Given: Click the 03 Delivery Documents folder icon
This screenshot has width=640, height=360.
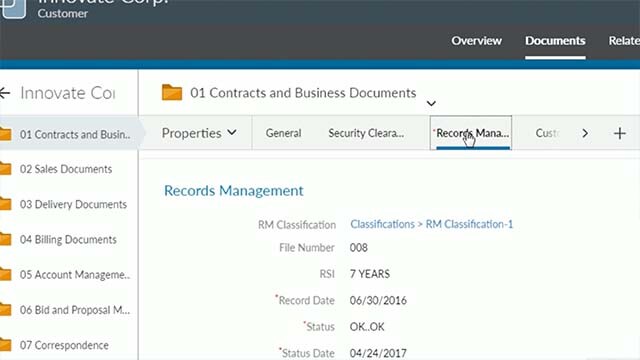Looking at the screenshot, I should [x=5, y=204].
